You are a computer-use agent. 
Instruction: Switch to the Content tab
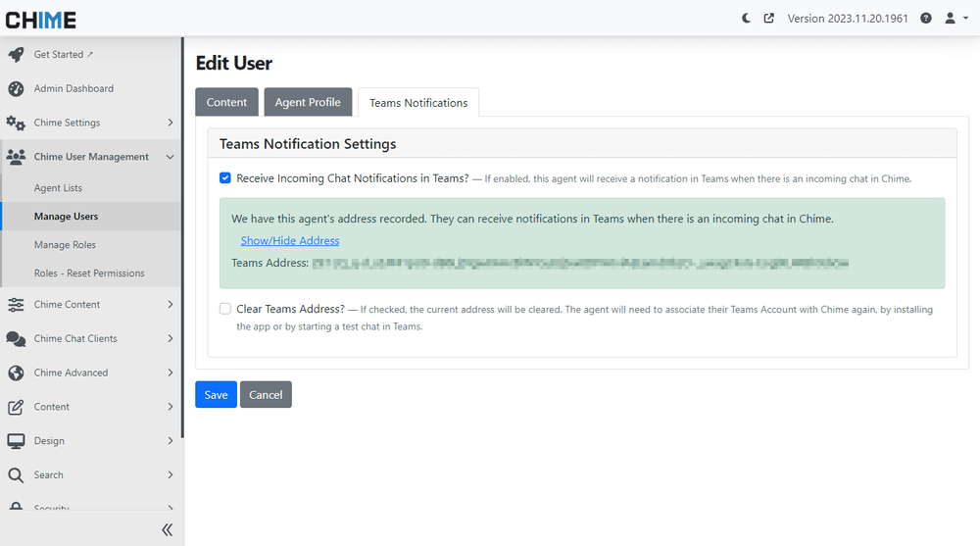(x=227, y=102)
